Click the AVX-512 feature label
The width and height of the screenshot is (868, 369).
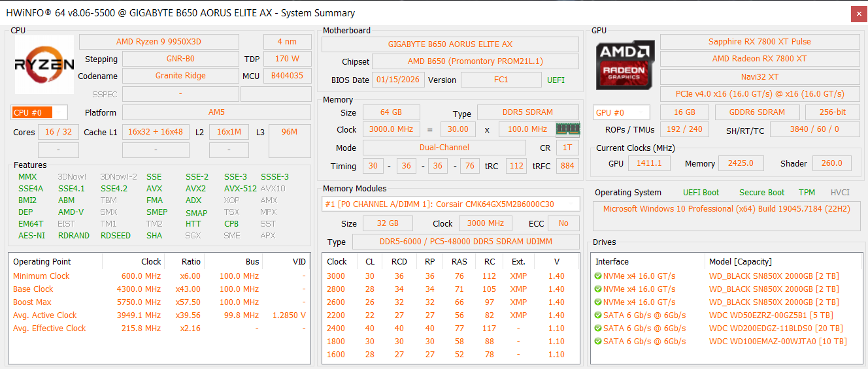[x=241, y=189]
